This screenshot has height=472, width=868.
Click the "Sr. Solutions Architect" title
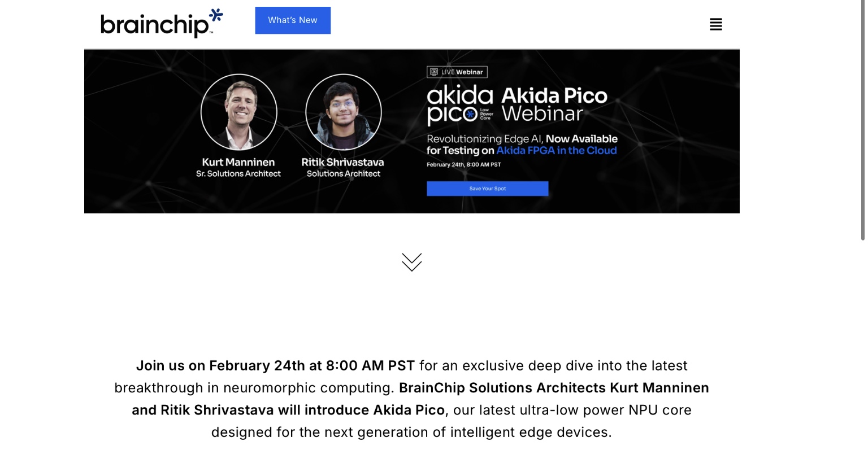click(x=238, y=174)
